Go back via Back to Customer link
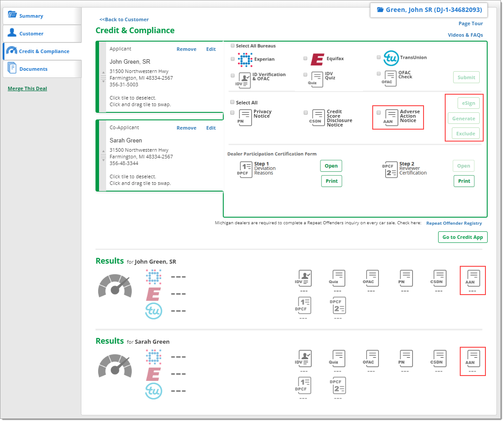 tap(124, 19)
